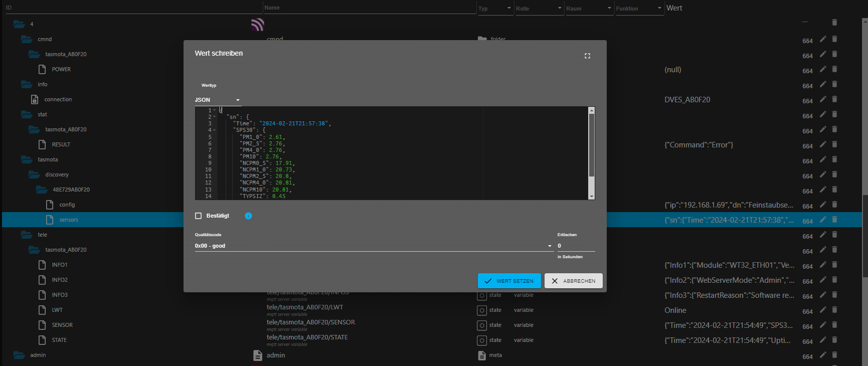The height and width of the screenshot is (366, 868).
Task: Expand the admin folder
Action: pyautogui.click(x=19, y=355)
